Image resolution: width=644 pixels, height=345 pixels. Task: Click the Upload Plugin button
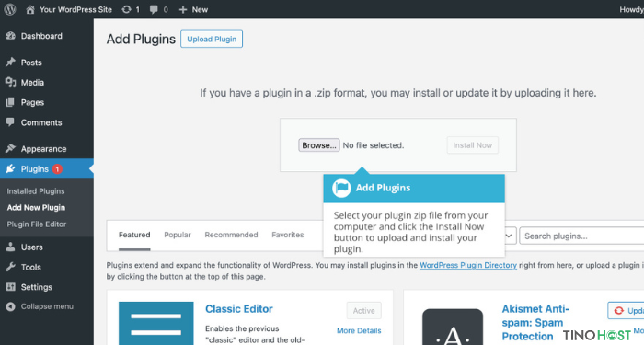212,39
